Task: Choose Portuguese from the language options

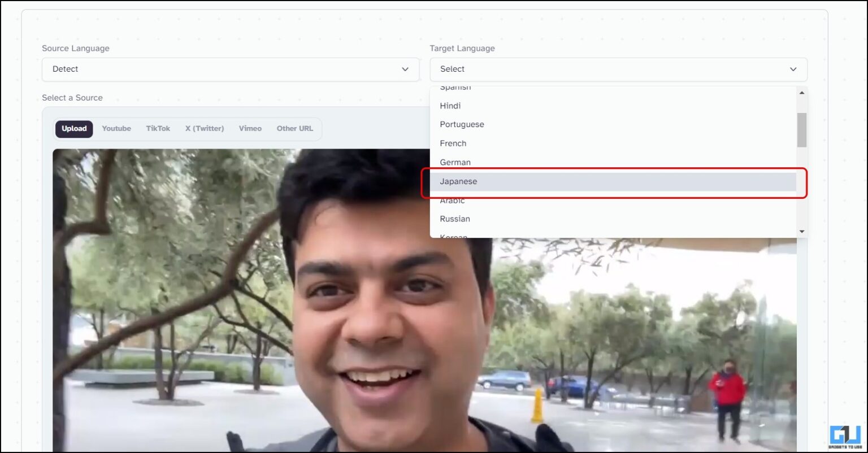Action: [x=462, y=124]
